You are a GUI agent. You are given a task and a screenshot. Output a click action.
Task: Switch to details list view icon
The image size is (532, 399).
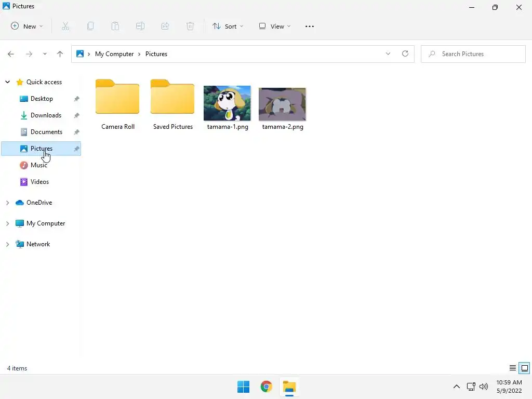coord(513,368)
